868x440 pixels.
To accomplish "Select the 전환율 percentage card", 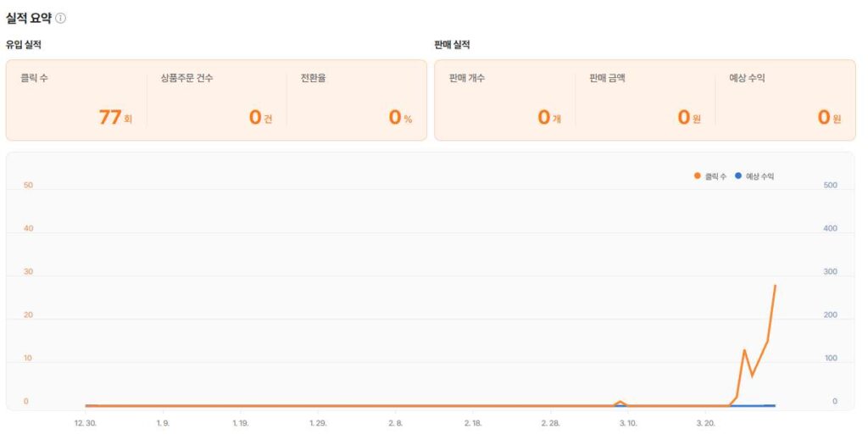I will [356, 100].
